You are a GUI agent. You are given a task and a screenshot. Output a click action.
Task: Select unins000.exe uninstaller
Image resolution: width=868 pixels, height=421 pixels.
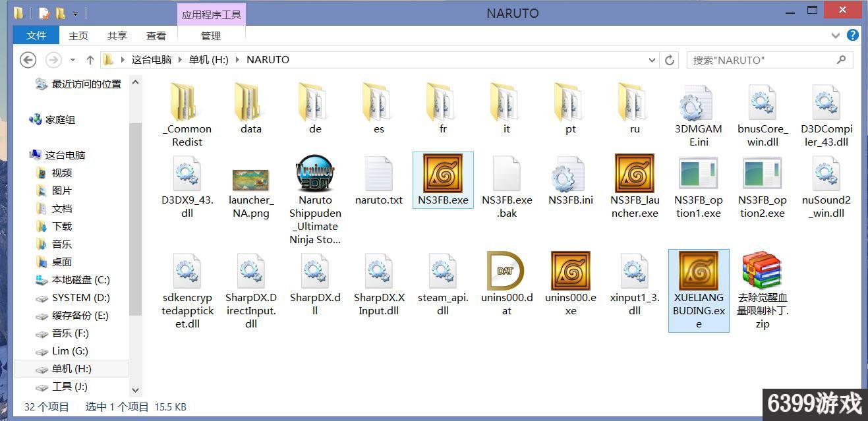[571, 285]
